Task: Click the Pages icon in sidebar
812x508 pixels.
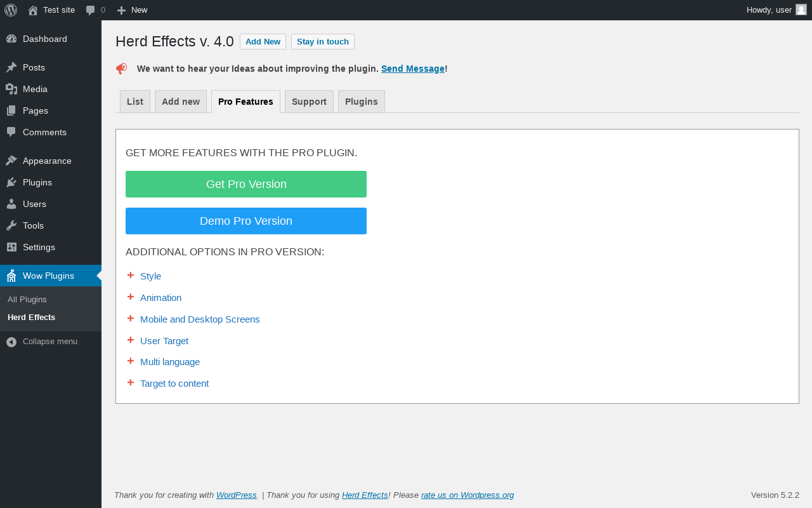Action: 11,110
